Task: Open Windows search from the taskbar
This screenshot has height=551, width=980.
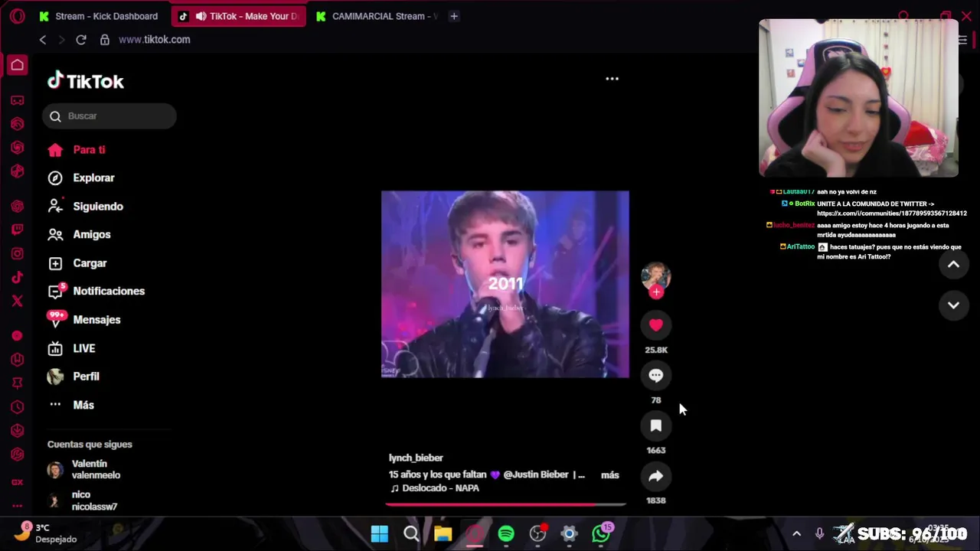Action: pyautogui.click(x=411, y=534)
